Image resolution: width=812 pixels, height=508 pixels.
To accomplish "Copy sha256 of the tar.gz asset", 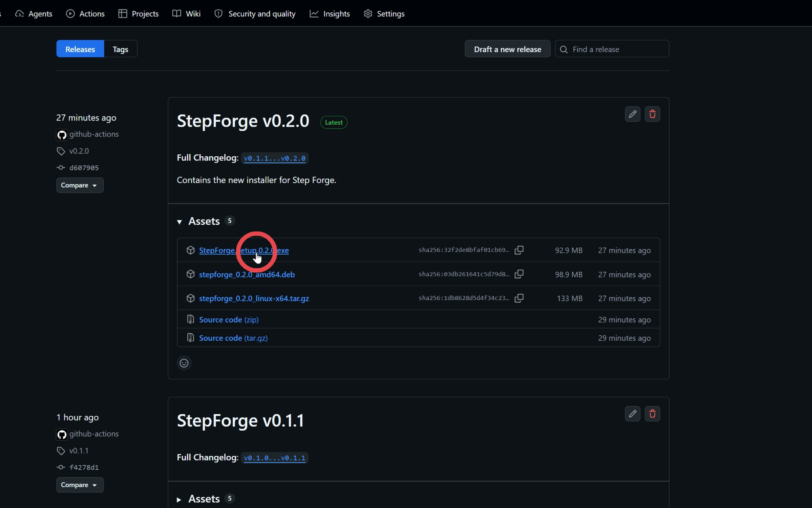I will (x=519, y=298).
